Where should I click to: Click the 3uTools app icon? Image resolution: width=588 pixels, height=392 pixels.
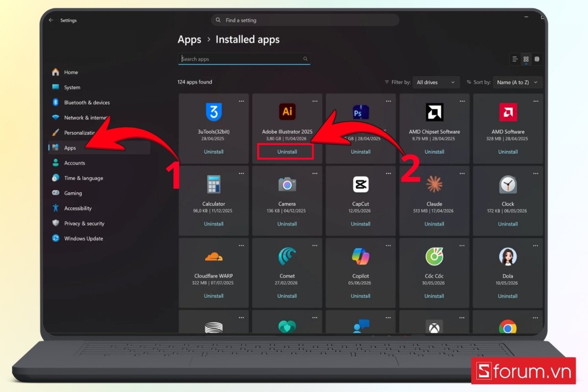click(214, 112)
